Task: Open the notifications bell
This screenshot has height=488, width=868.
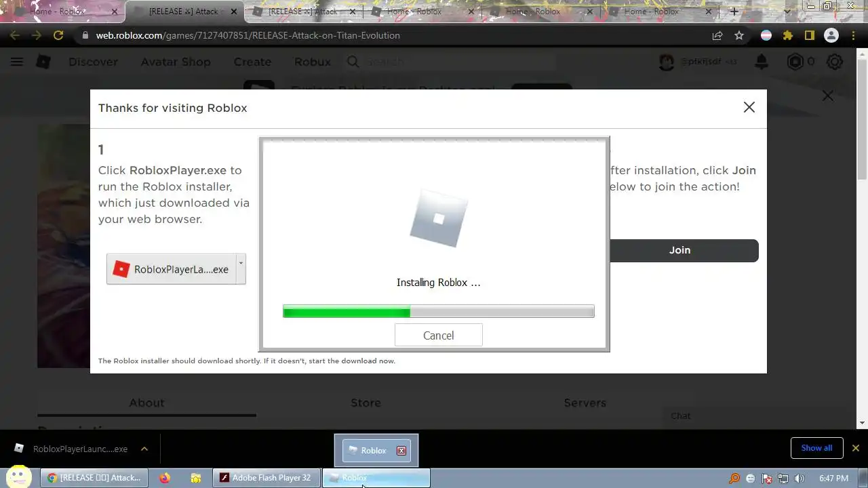Action: coord(762,62)
